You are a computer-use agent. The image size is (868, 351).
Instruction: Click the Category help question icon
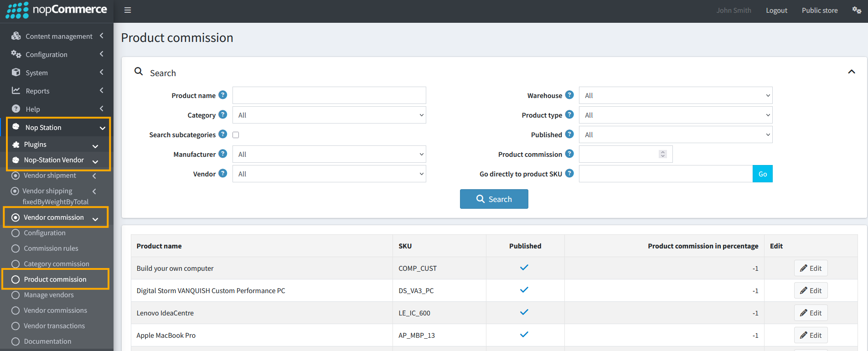[222, 114]
